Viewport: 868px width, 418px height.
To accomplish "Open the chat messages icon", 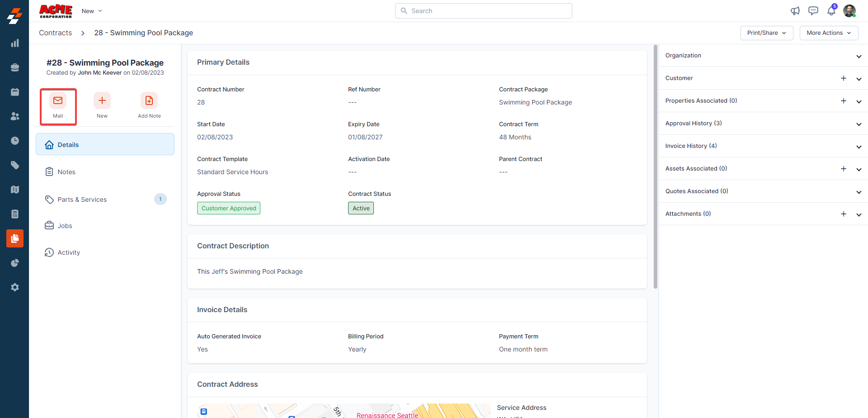I will pyautogui.click(x=813, y=11).
